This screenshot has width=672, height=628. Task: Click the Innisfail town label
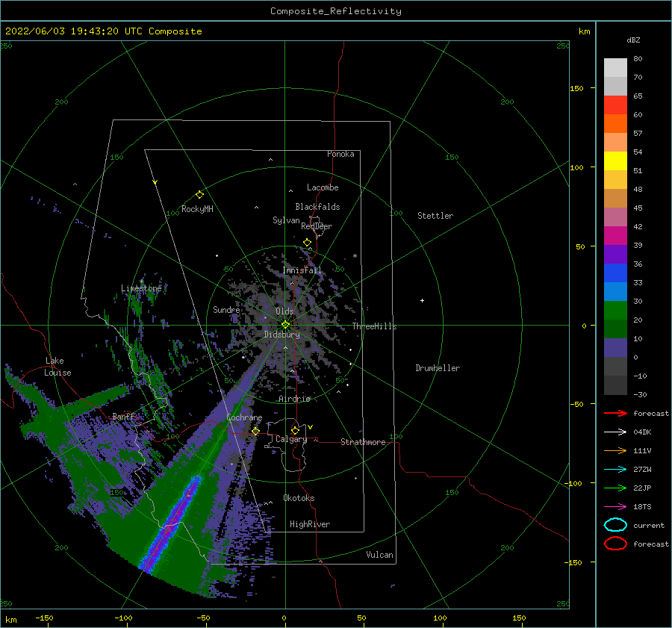pos(302,270)
